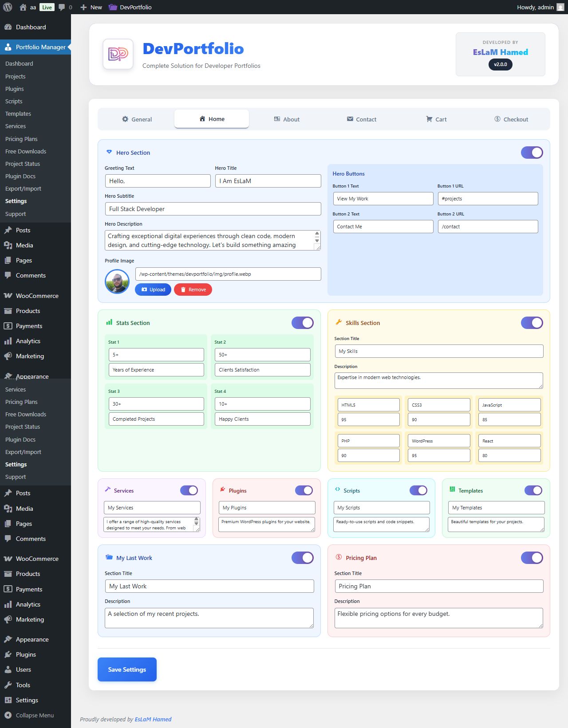Click the red Remove profile image button
This screenshot has width=568, height=728.
pos(193,290)
